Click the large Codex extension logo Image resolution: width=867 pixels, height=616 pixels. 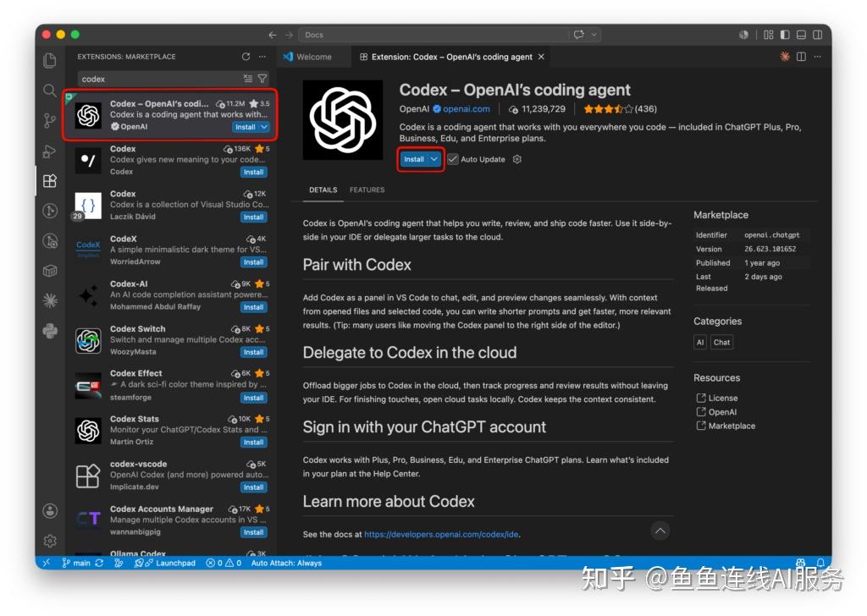pyautogui.click(x=343, y=120)
